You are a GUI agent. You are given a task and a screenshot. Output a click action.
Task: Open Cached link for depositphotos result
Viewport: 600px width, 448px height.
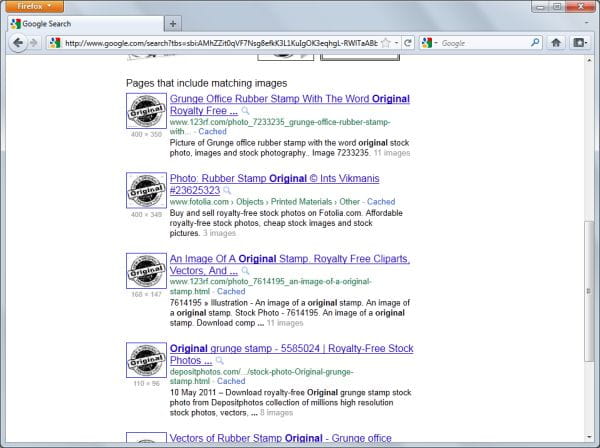coord(231,381)
